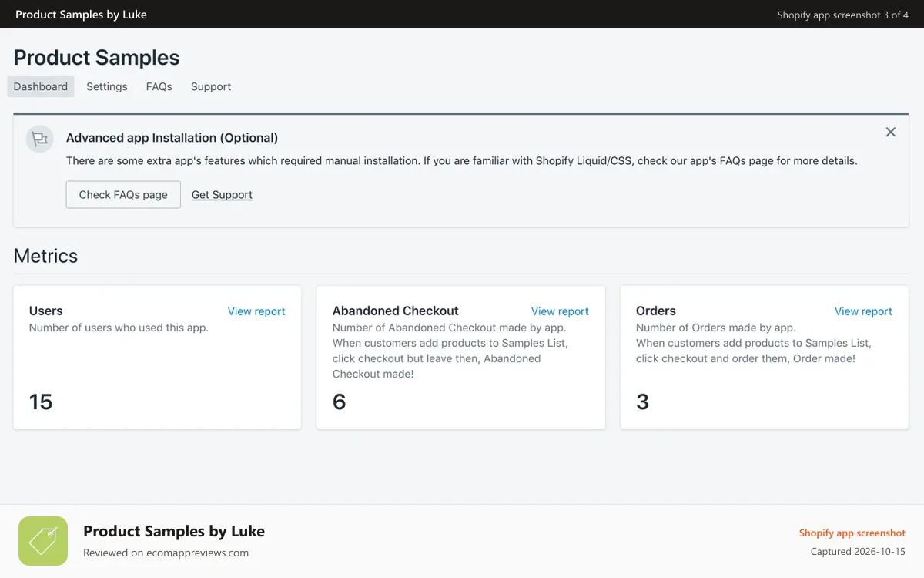Image resolution: width=924 pixels, height=578 pixels.
Task: Click the flag icon in the installation banner
Action: pos(39,139)
